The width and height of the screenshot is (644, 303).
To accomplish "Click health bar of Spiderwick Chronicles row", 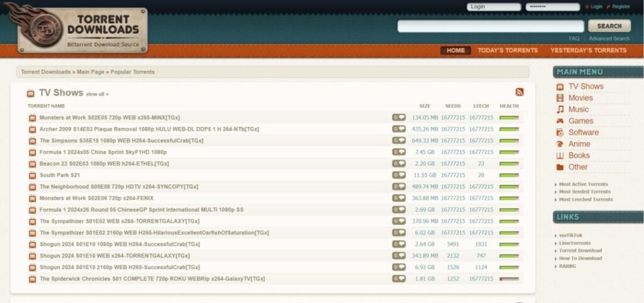I will tap(509, 278).
